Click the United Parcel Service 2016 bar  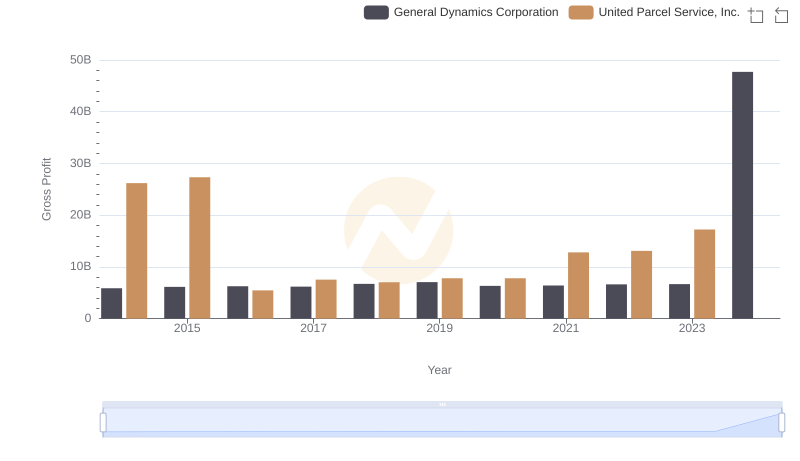coord(263,304)
